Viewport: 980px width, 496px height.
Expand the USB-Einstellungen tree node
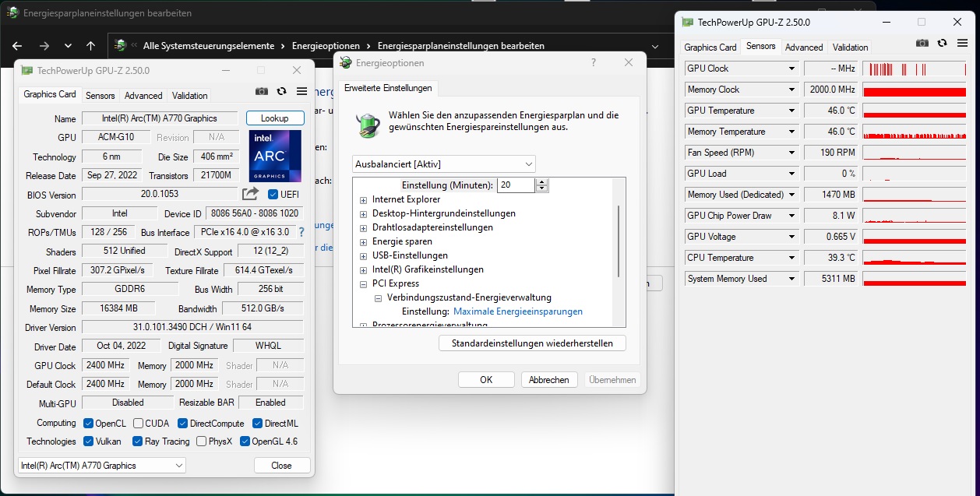pos(363,255)
